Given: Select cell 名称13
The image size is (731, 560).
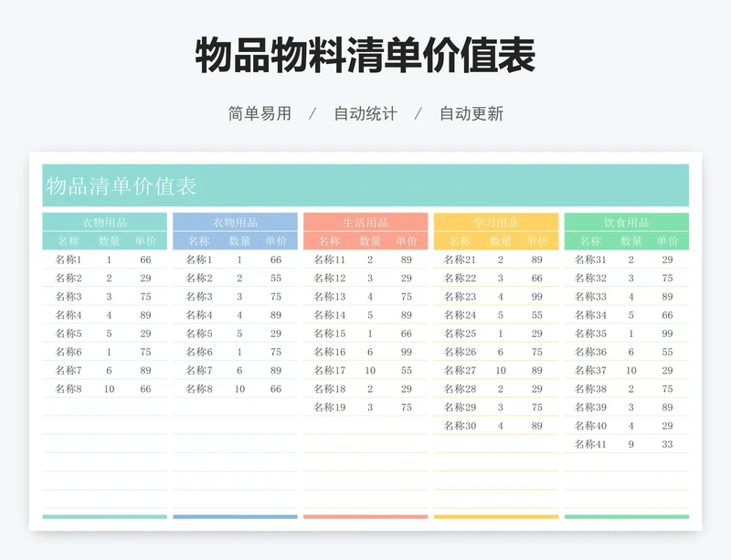Looking at the screenshot, I should [330, 297].
